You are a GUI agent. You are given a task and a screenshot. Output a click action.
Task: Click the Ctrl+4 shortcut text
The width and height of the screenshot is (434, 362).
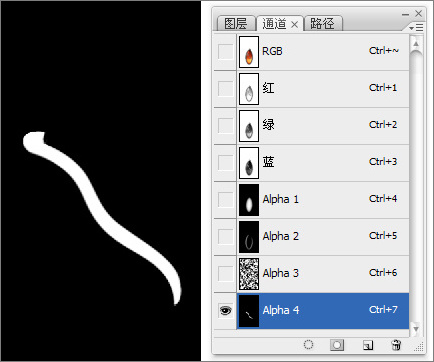[383, 199]
